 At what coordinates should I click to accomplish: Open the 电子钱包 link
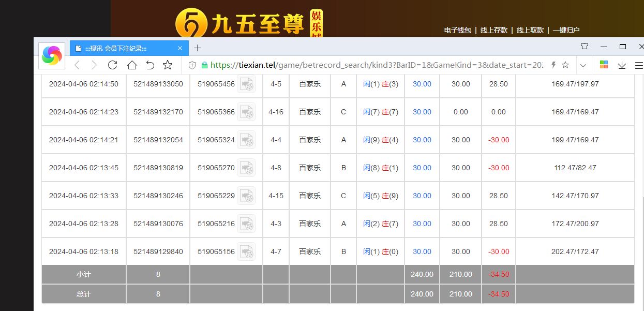click(457, 31)
